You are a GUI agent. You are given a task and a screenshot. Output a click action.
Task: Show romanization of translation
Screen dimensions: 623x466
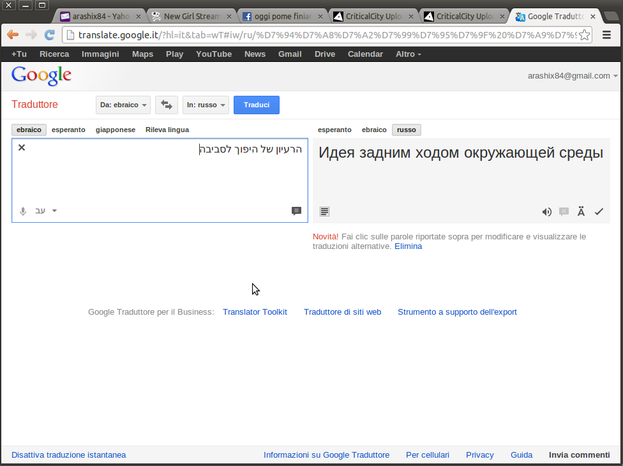[581, 211]
